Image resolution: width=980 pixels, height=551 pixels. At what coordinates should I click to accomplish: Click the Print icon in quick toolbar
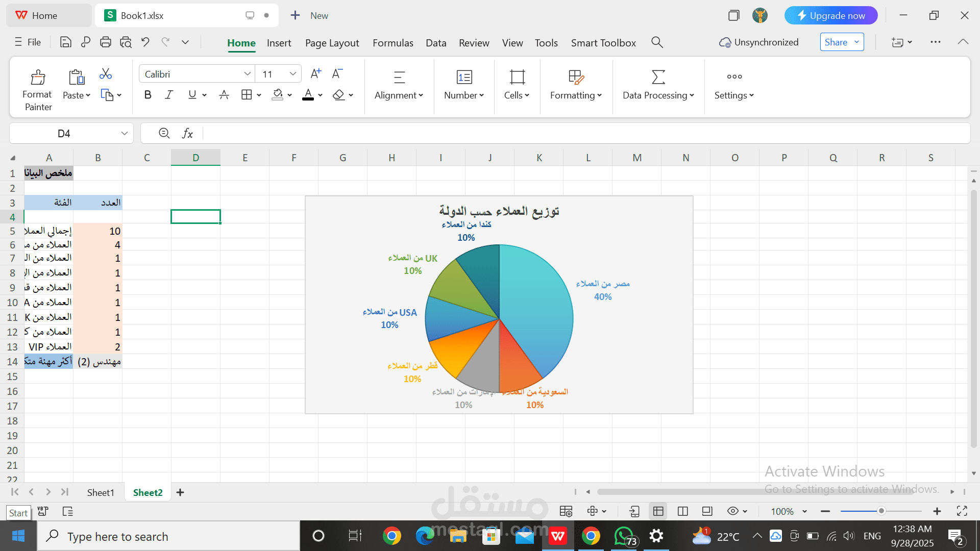pyautogui.click(x=106, y=42)
